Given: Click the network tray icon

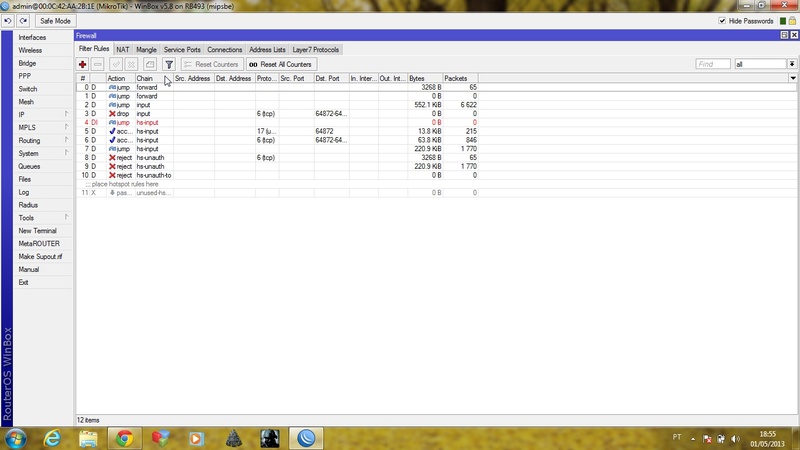Looking at the screenshot, I should tap(721, 439).
